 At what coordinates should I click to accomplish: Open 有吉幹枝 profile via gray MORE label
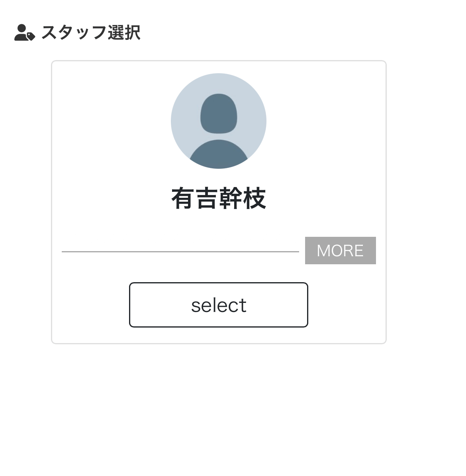(x=340, y=251)
